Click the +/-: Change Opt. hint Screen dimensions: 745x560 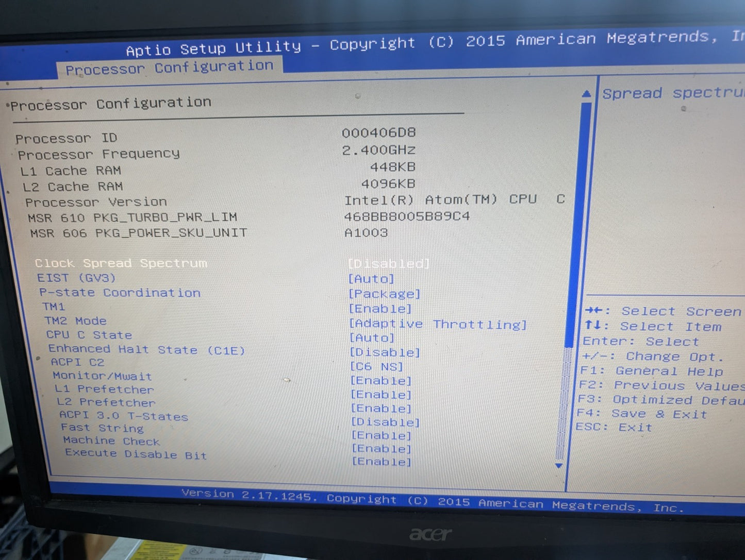pos(653,357)
